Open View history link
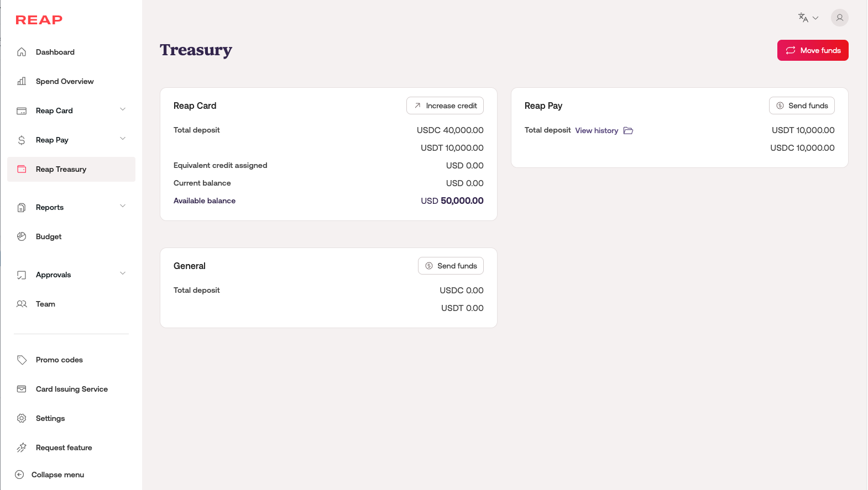 (597, 131)
